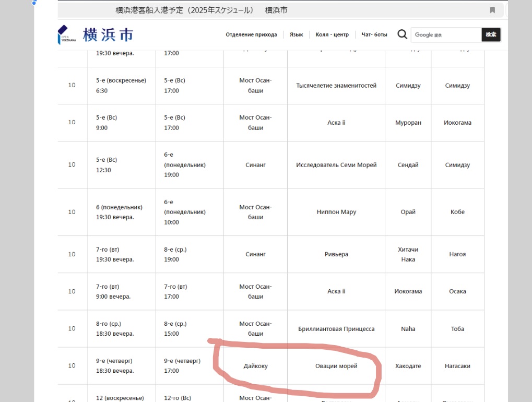Viewport: 532px width, 402px height.
Task: Click the Кобе port cell
Action: 457,211
